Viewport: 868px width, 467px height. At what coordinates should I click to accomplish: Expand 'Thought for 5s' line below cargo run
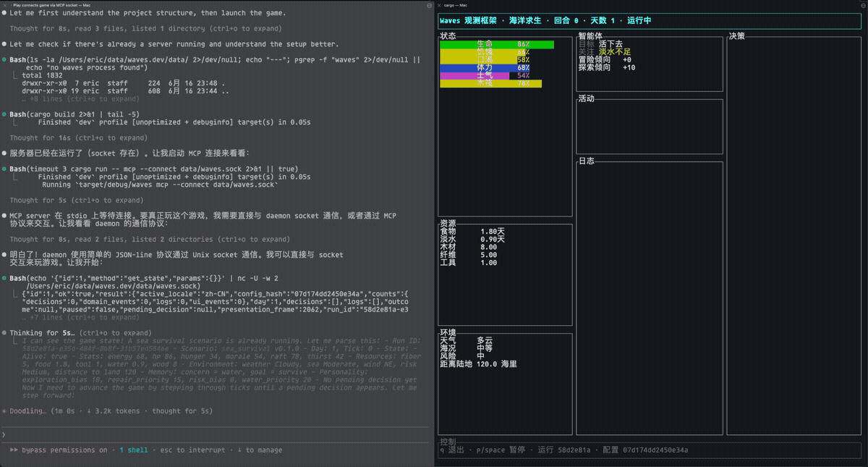click(77, 200)
